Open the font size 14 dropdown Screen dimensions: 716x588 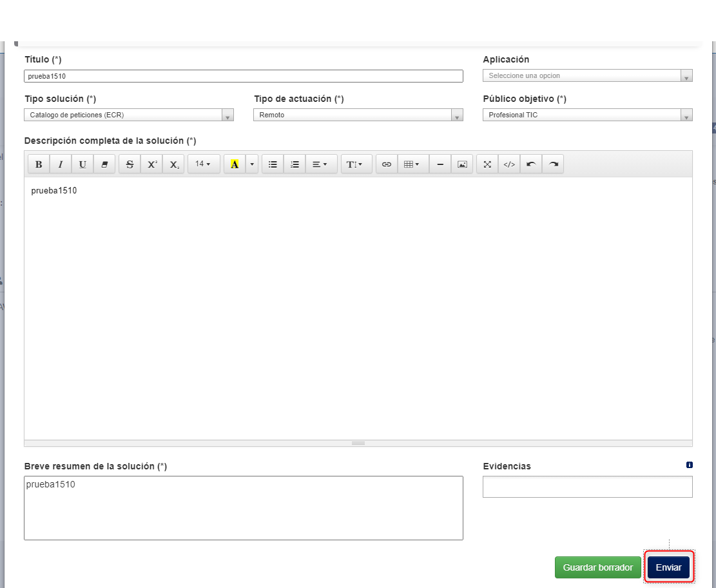(x=204, y=164)
